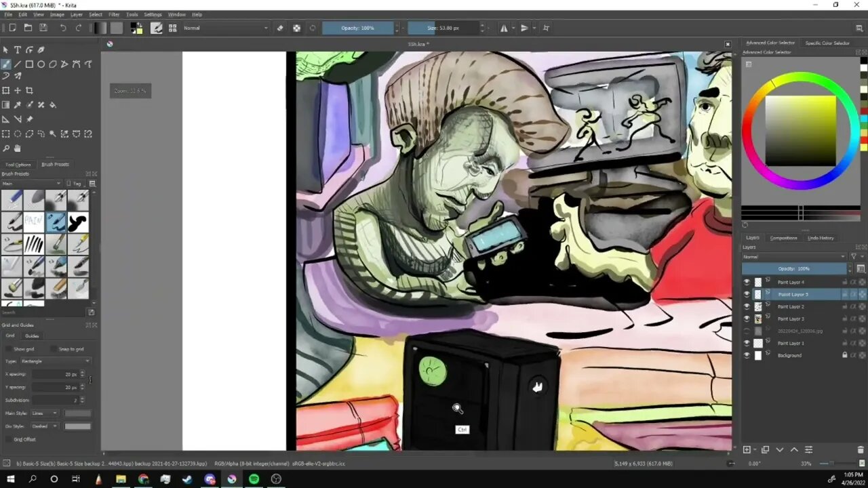Switch to the Guides tab

[32, 335]
